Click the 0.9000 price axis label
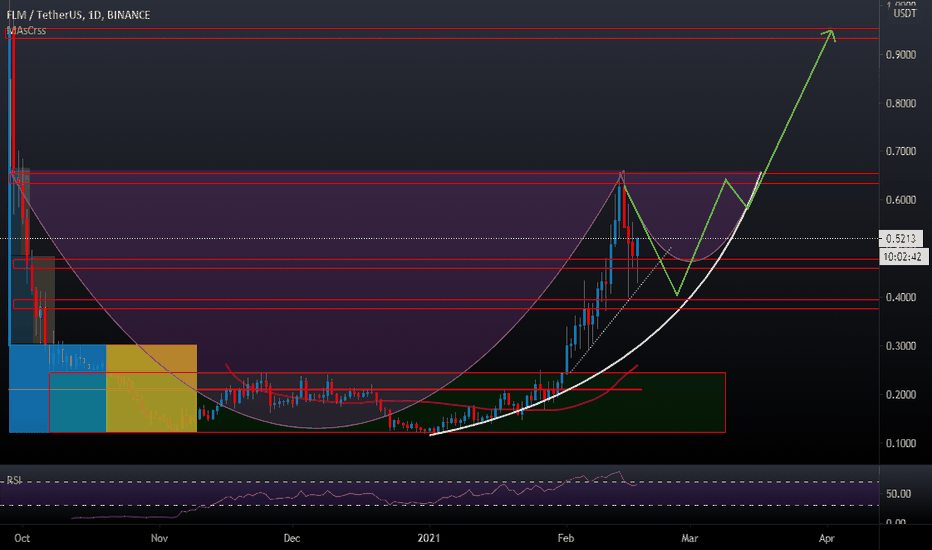 [x=900, y=55]
